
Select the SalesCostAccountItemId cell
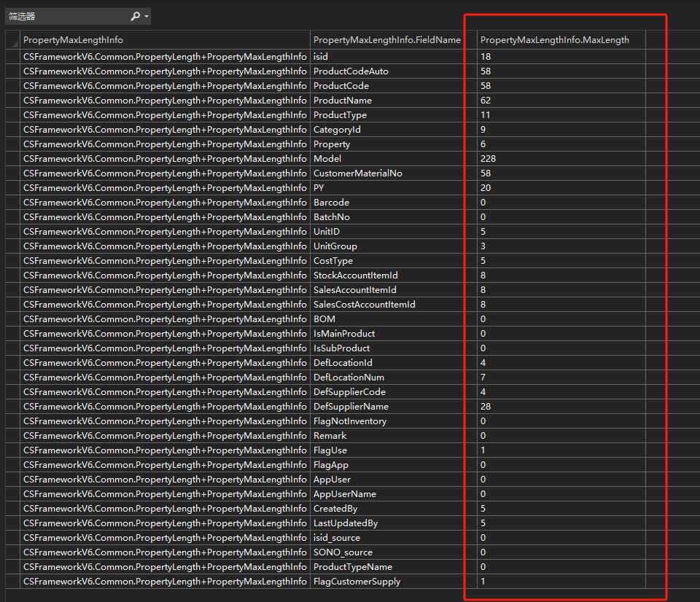[x=364, y=305]
